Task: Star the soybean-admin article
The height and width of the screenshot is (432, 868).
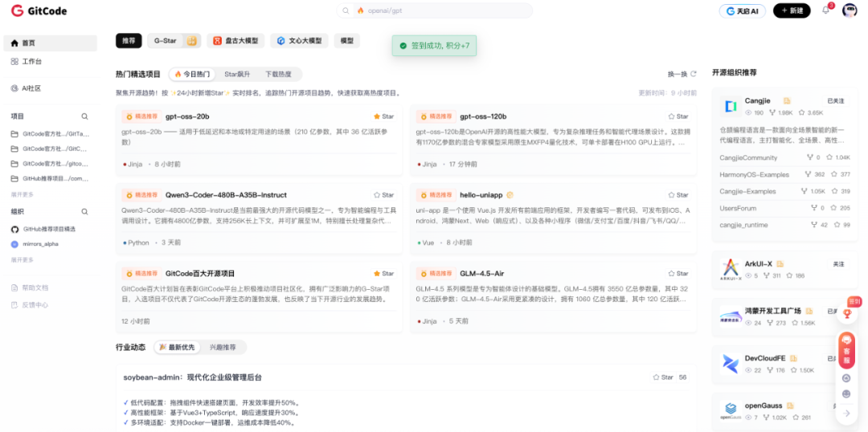Action: point(662,377)
